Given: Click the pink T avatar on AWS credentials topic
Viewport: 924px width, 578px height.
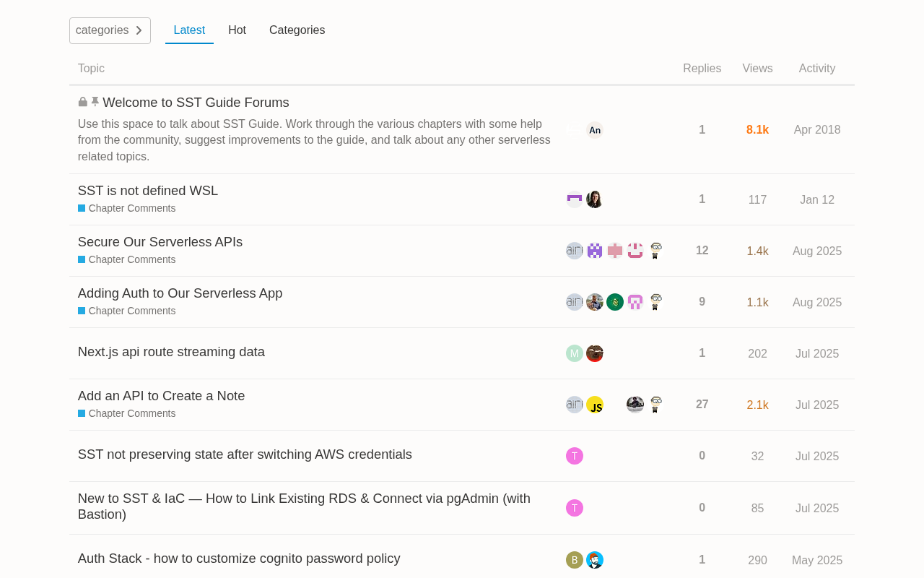Looking at the screenshot, I should (x=574, y=456).
